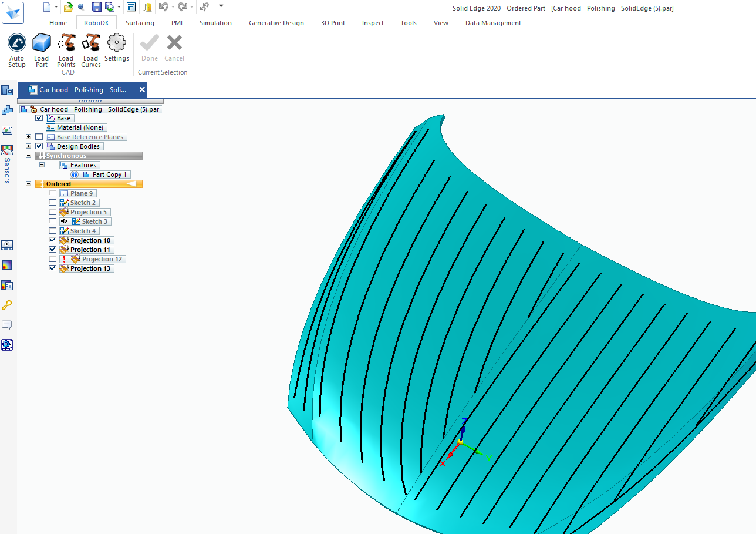Switch to the Simulation ribbon tab
This screenshot has height=534, width=756.
point(215,23)
